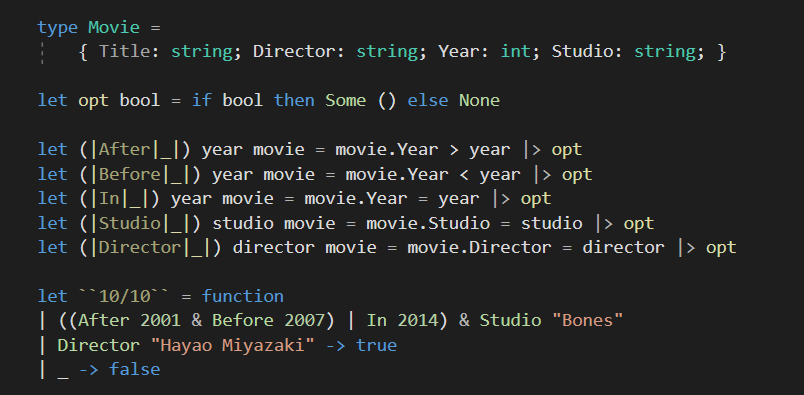Click the ``10/10`` function name
804x395 pixels.
pos(124,297)
